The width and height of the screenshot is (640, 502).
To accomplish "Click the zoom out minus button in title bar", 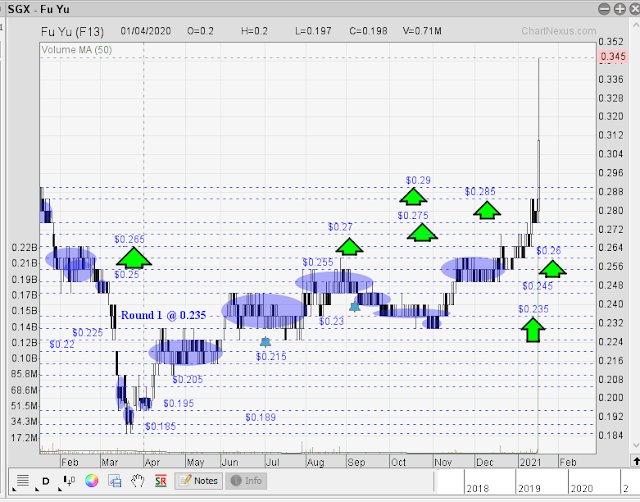I will [x=604, y=9].
